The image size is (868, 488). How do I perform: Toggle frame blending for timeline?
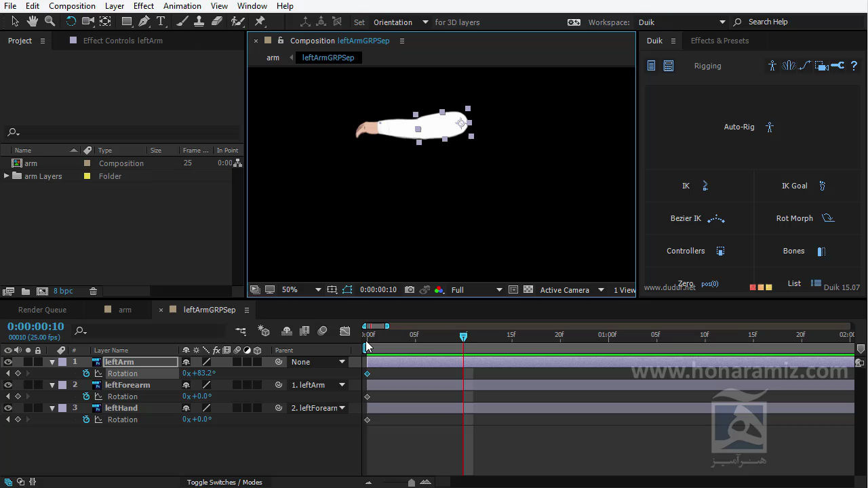(304, 331)
